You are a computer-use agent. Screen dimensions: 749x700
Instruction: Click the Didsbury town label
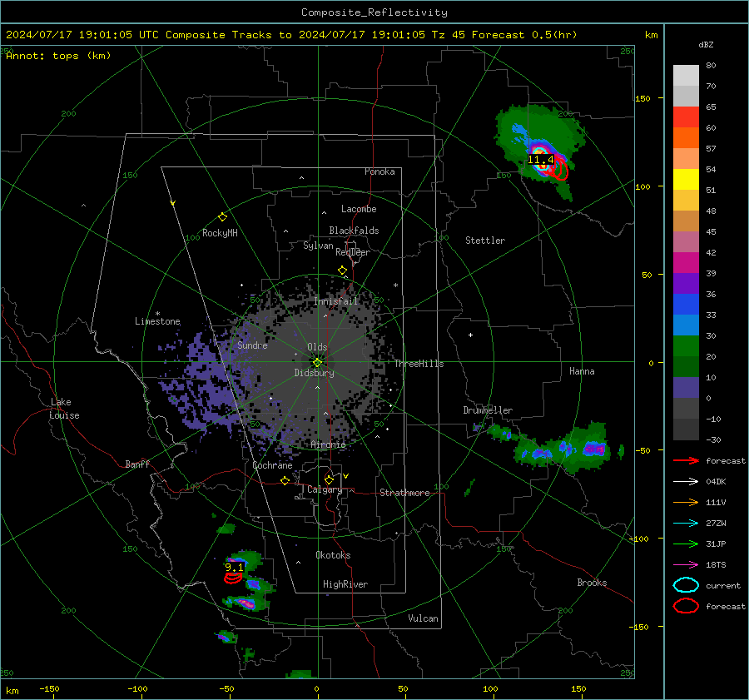pyautogui.click(x=314, y=373)
